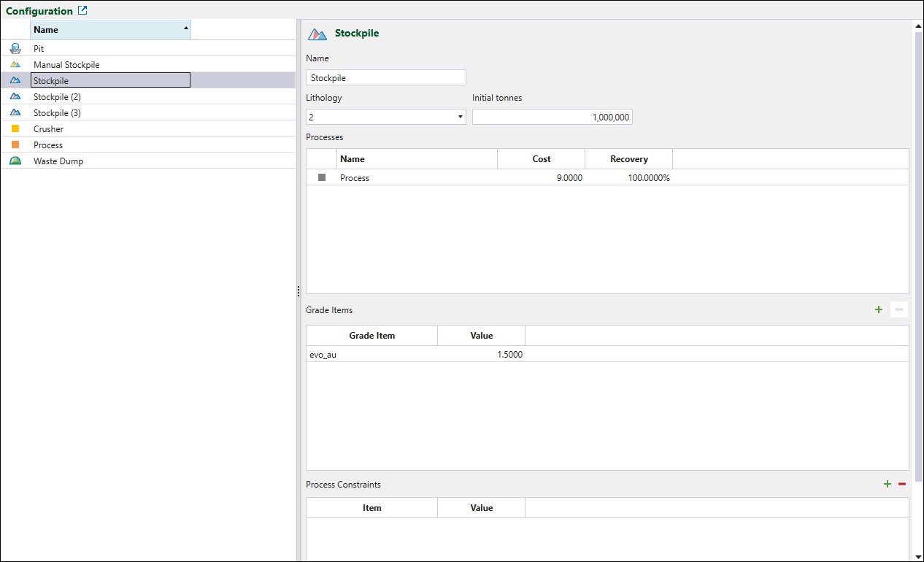Click the Recovery column header
Viewport: 924px width, 562px height.
click(628, 159)
